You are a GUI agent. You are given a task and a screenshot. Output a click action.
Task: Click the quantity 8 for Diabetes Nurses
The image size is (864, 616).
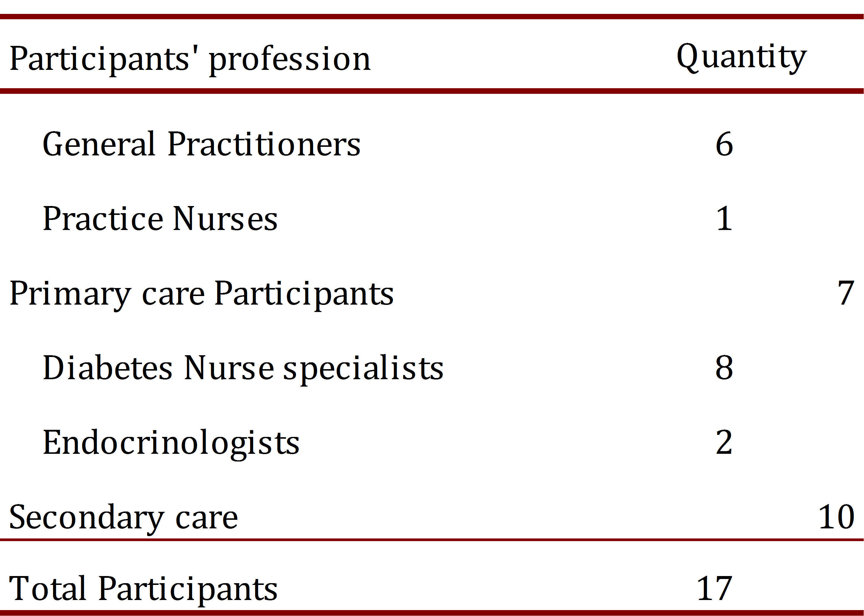[x=724, y=368]
